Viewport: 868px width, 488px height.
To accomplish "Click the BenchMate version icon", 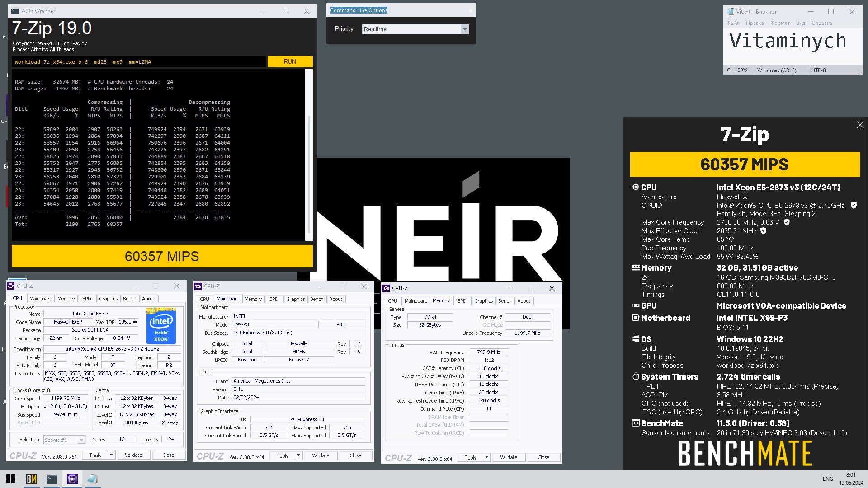I will 636,423.
